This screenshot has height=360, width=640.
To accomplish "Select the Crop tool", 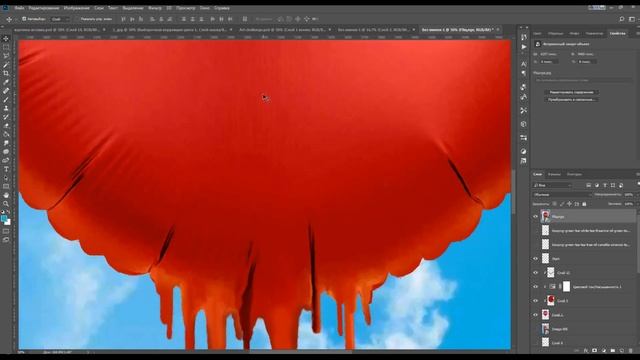I will coord(6,73).
